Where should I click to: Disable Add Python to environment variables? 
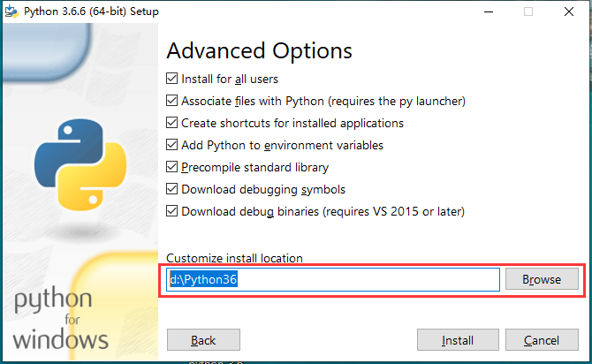click(171, 145)
